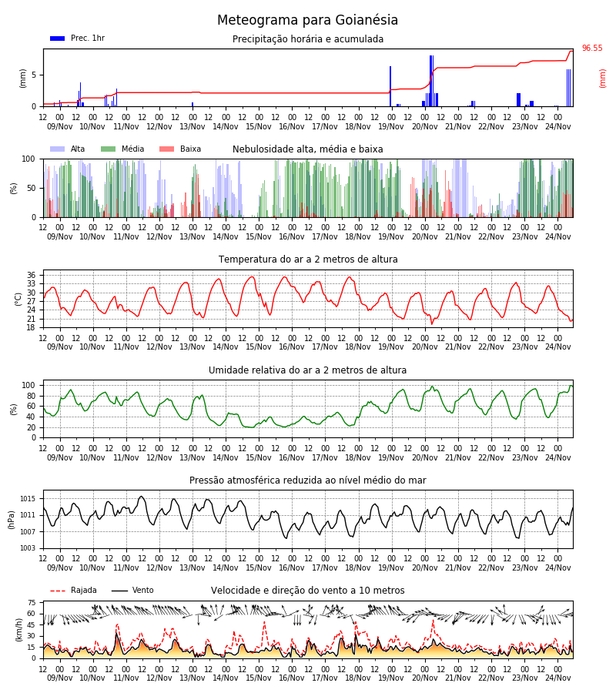Click the Temperatura do ar chart title
This screenshot has height=693, width=616.
point(308,259)
